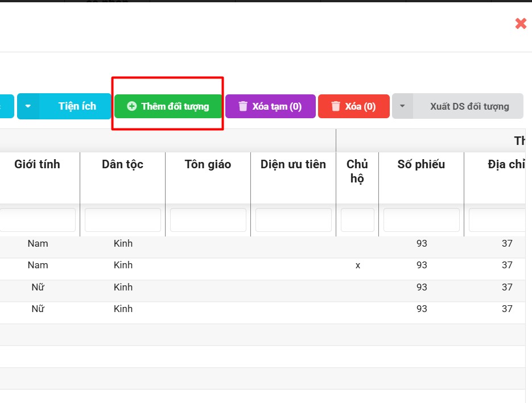
Task: Click the Chủ hộ column header
Action: [357, 171]
